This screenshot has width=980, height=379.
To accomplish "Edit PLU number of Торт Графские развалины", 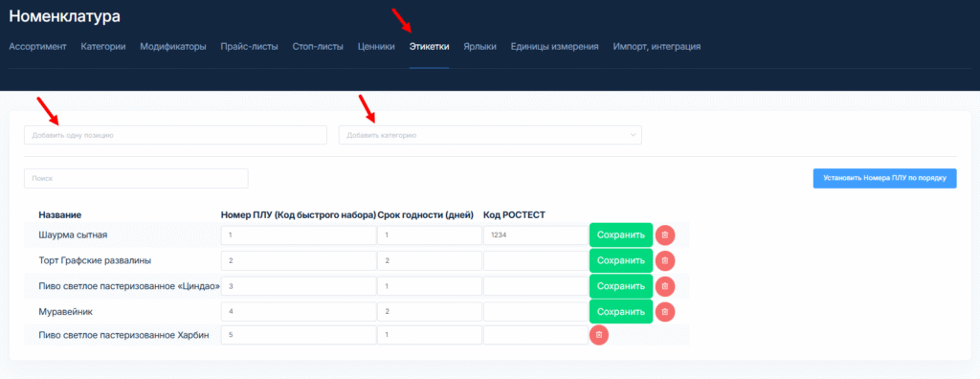I will (x=299, y=260).
